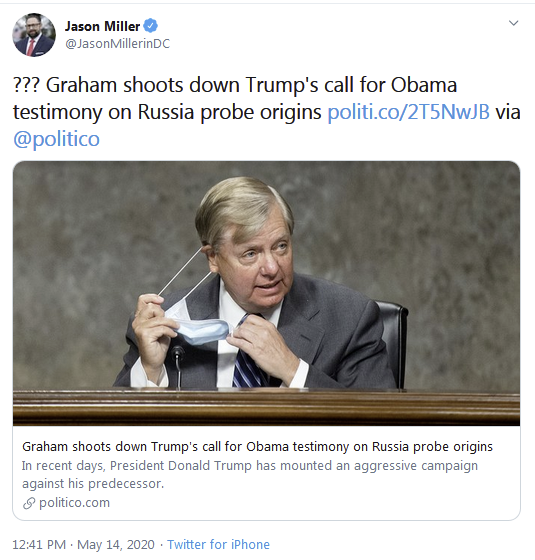Click the '???' at the tweet start
This screenshot has width=535, height=560.
[x=27, y=85]
